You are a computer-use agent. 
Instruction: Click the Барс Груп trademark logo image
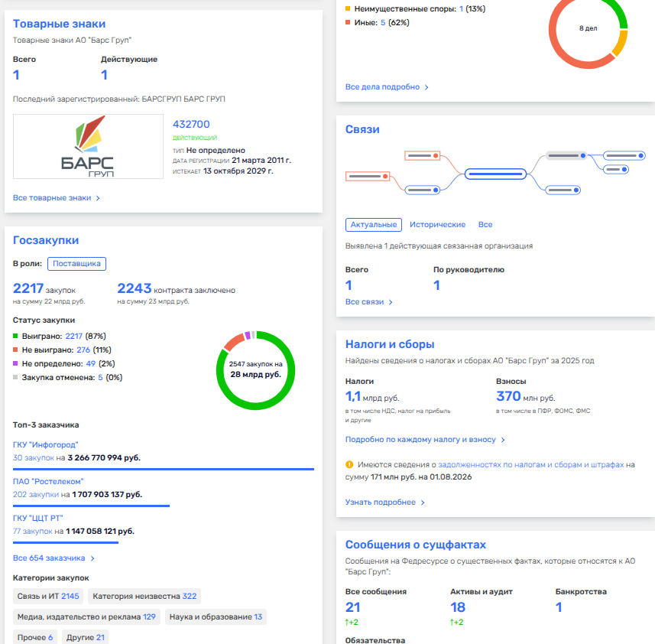[88, 146]
